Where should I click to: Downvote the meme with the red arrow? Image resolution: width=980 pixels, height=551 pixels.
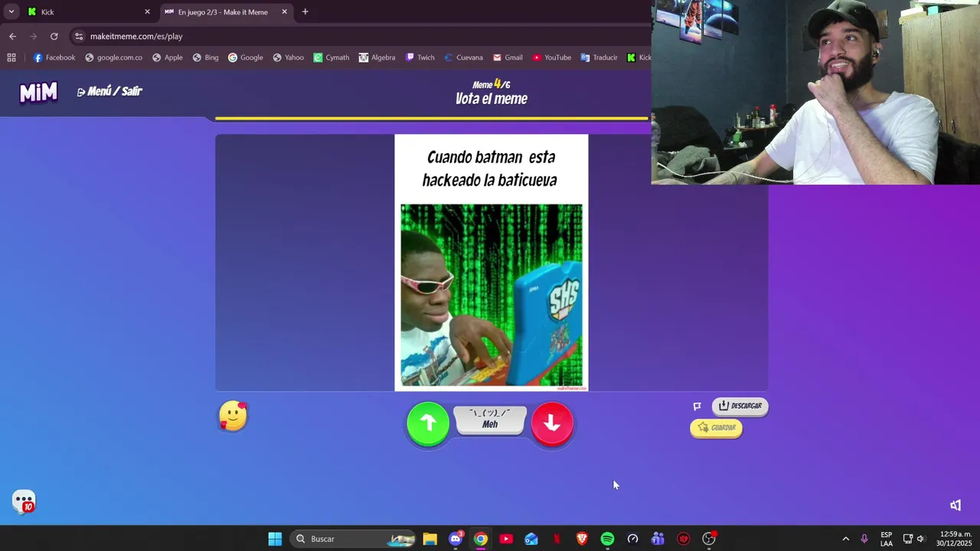pos(552,423)
